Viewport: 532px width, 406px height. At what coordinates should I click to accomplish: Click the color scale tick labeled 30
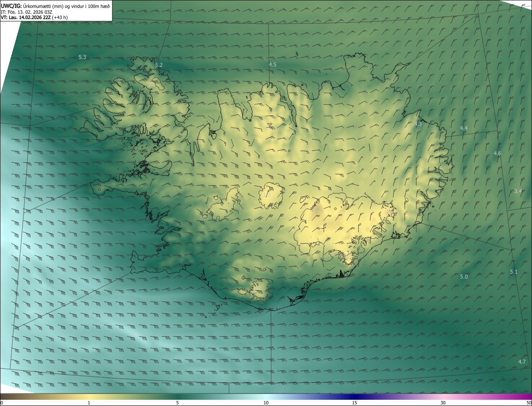pyautogui.click(x=443, y=403)
